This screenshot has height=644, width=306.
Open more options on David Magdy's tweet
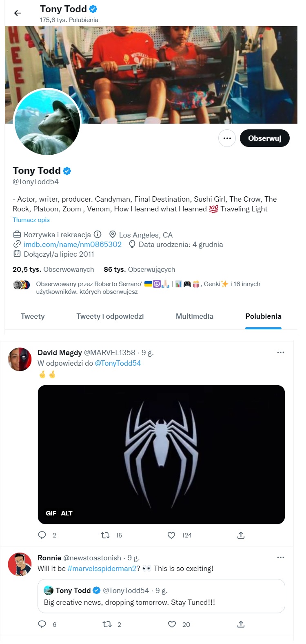(x=281, y=352)
